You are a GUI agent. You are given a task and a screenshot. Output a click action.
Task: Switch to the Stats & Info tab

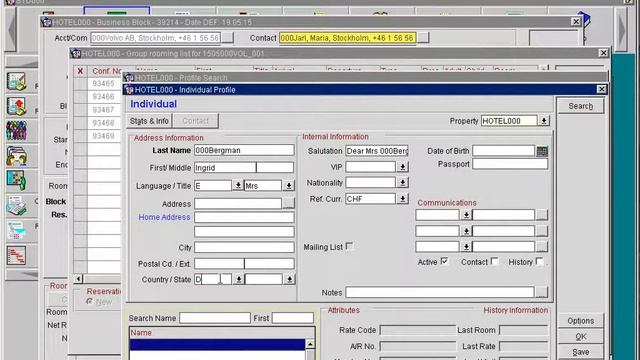click(149, 121)
